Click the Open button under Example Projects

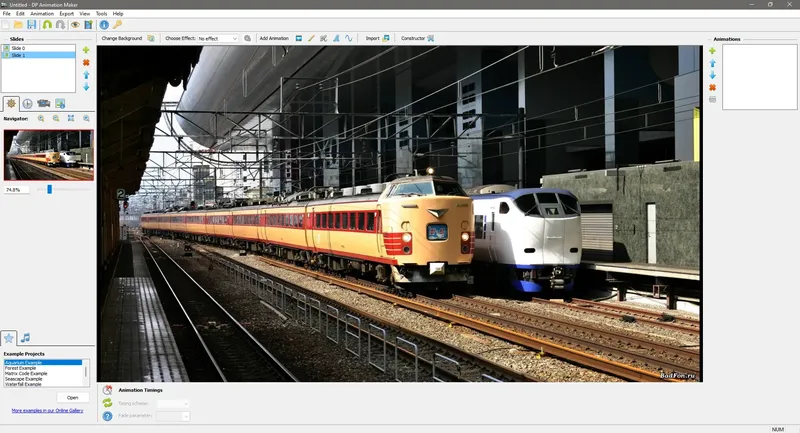(72, 398)
